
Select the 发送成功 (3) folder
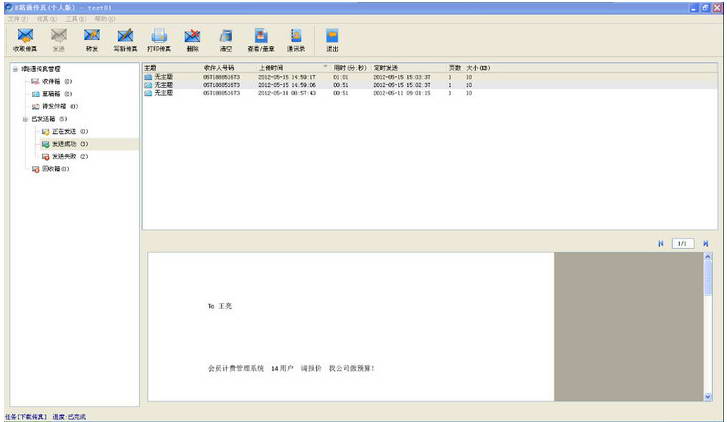point(64,144)
